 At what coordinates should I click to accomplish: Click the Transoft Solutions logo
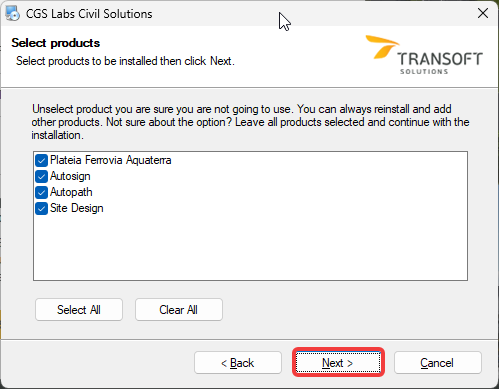point(424,55)
